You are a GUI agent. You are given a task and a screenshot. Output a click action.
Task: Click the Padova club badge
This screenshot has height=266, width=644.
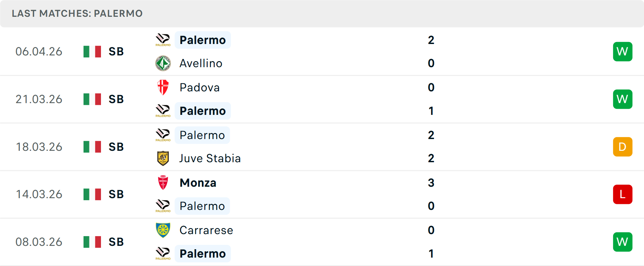(163, 87)
